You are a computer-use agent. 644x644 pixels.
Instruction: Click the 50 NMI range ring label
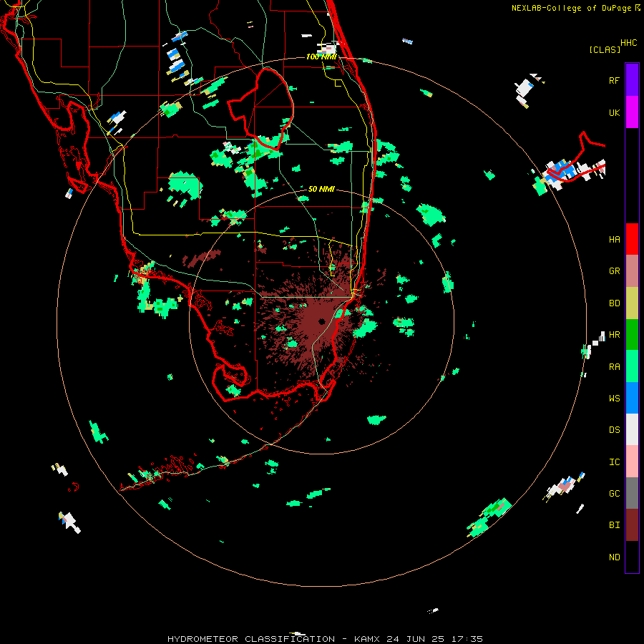pos(321,189)
